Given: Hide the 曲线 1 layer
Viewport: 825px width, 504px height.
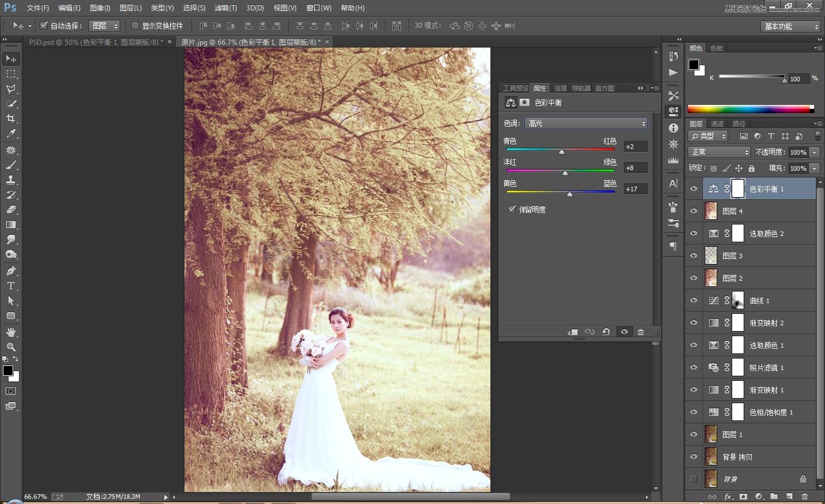Looking at the screenshot, I should coord(694,301).
